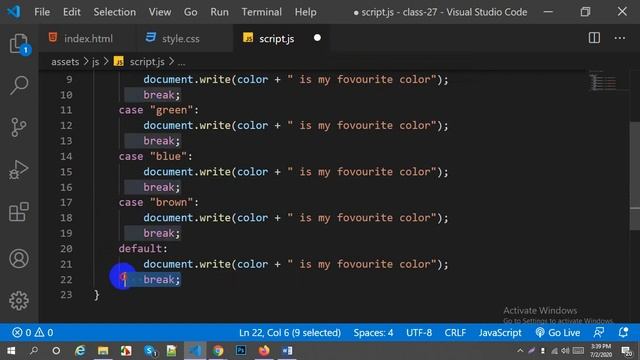Image resolution: width=640 pixels, height=360 pixels.
Task: Open the Help menu
Action: pyautogui.click(x=305, y=12)
